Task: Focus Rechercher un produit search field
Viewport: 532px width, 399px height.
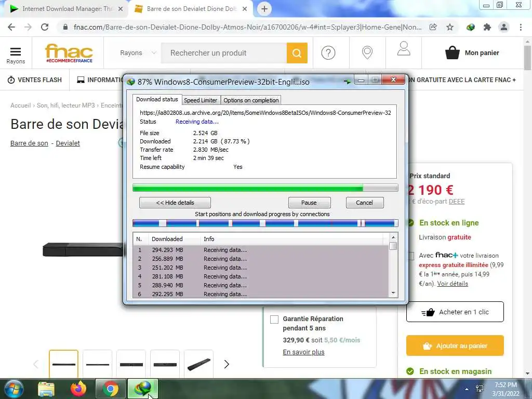Action: (224, 53)
